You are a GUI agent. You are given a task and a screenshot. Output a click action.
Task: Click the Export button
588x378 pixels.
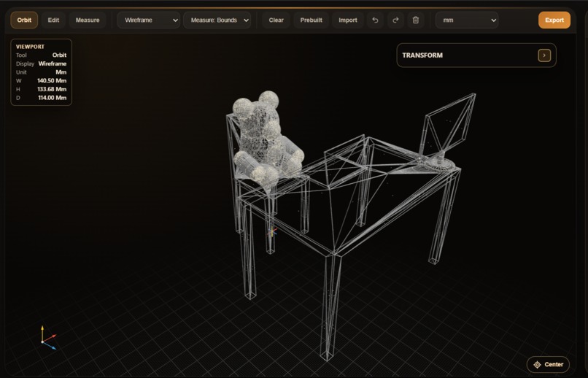point(554,20)
